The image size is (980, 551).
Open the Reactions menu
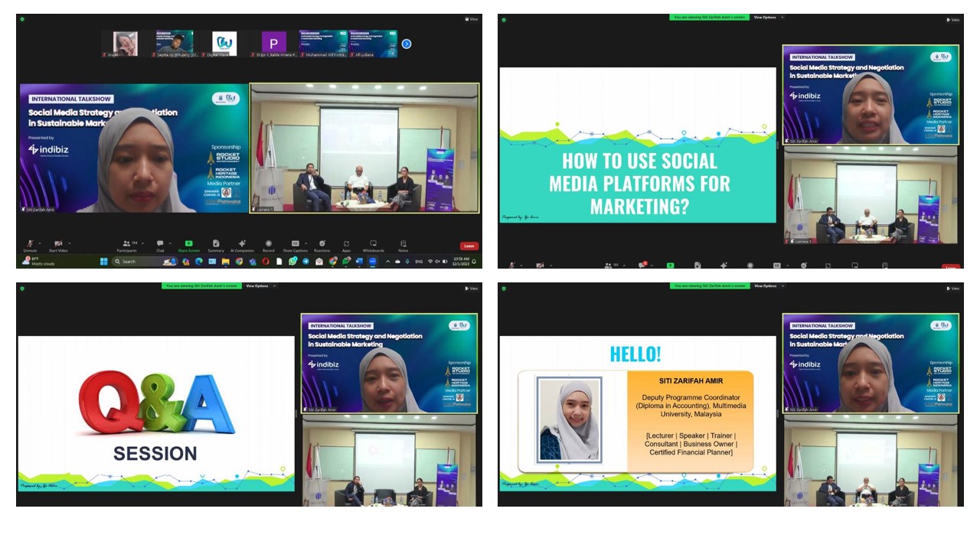pyautogui.click(x=322, y=246)
